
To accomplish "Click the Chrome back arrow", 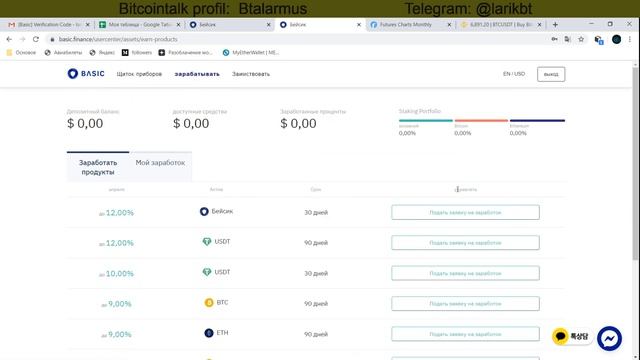I will tap(9, 39).
